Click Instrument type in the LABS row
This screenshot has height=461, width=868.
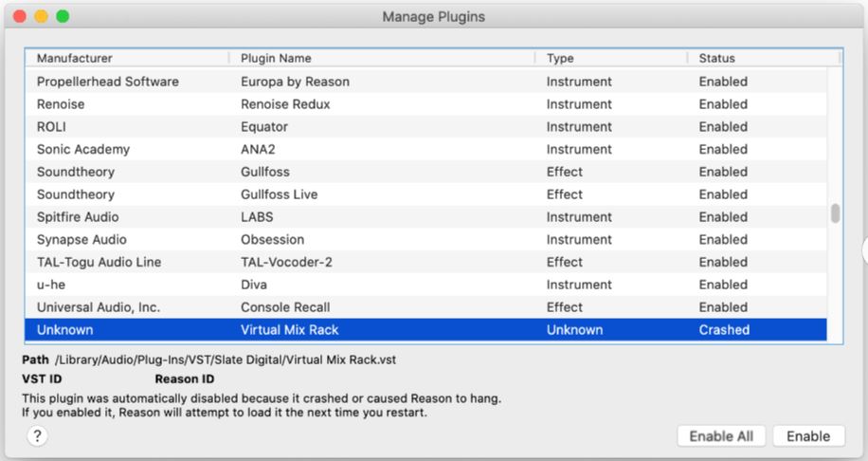[x=579, y=217]
